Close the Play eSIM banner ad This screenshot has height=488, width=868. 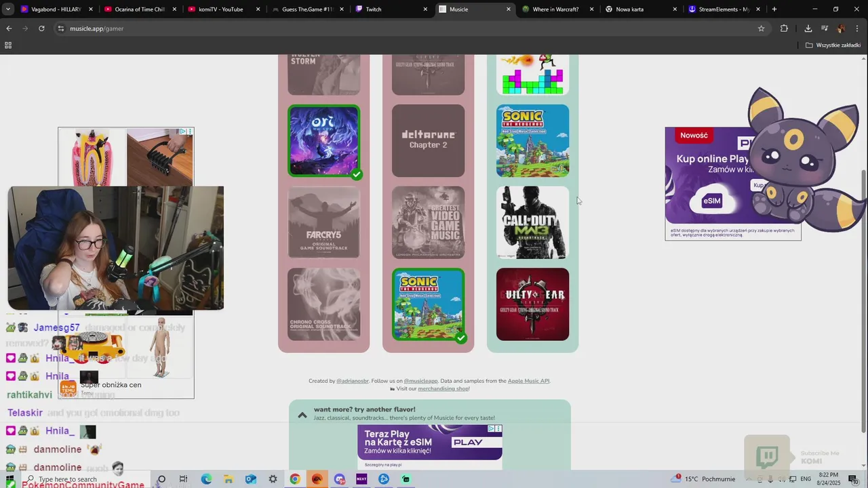(x=498, y=428)
